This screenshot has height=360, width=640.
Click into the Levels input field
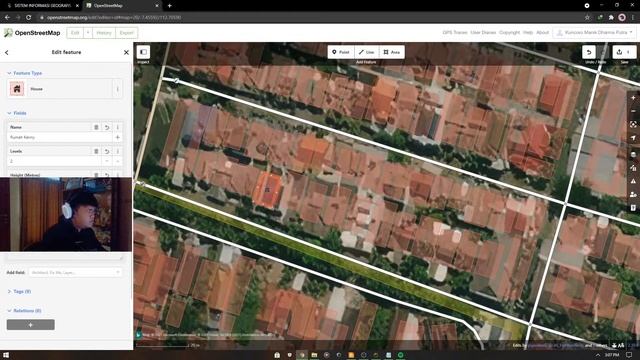click(54, 161)
